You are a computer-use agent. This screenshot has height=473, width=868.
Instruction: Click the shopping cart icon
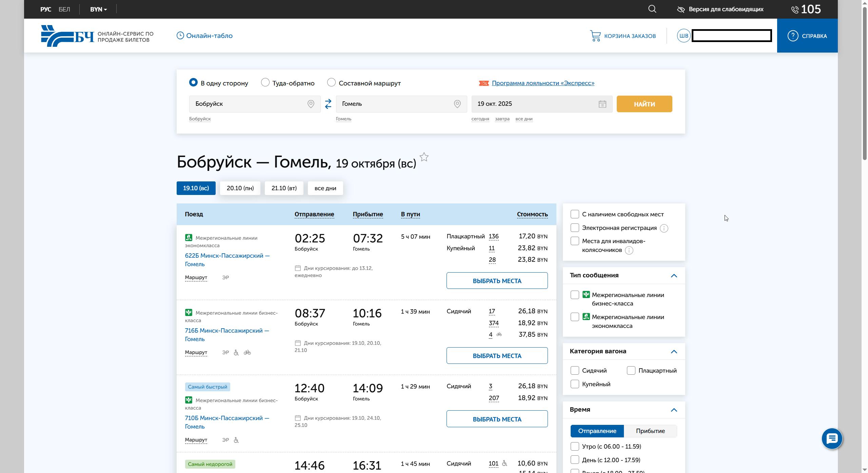(x=595, y=36)
